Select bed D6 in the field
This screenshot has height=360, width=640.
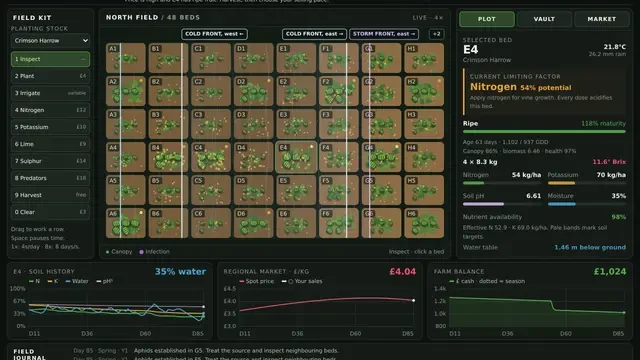(253, 223)
